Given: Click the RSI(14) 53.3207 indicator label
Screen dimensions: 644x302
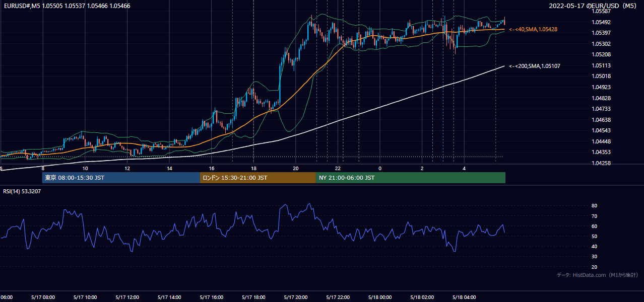Looking at the screenshot, I should [22, 191].
